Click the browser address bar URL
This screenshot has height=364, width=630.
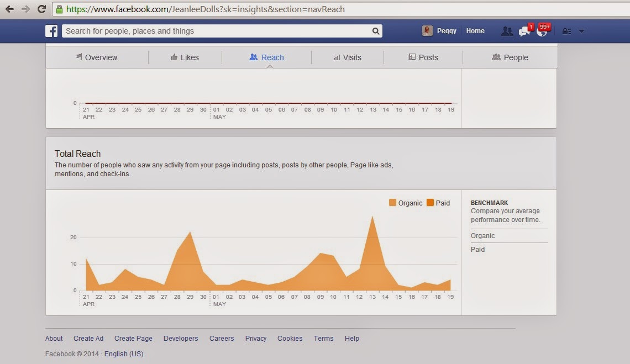[x=206, y=9]
